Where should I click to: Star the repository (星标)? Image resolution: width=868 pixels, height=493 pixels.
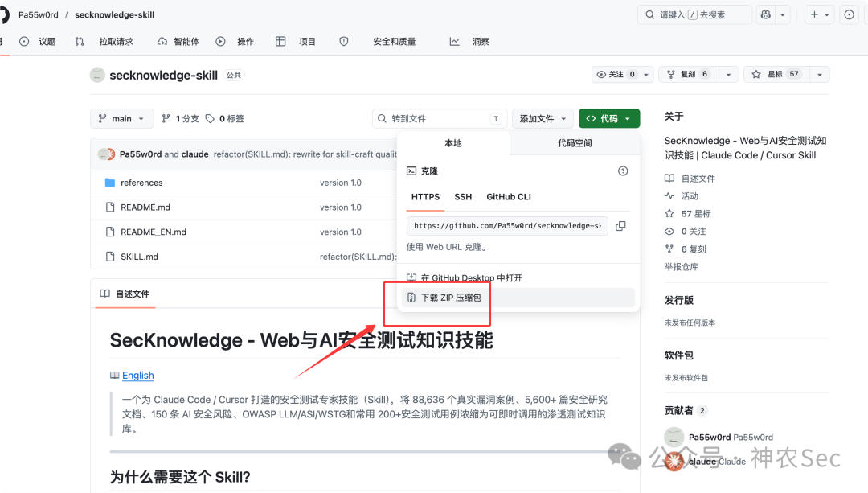(776, 74)
